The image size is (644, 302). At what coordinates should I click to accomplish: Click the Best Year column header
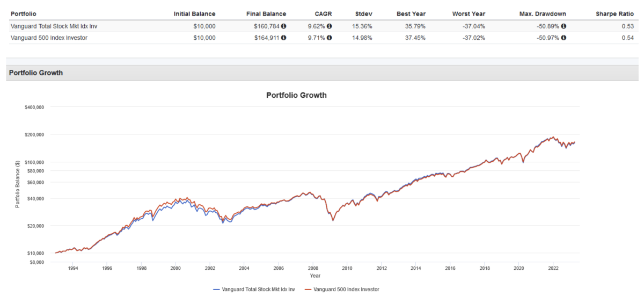point(411,14)
